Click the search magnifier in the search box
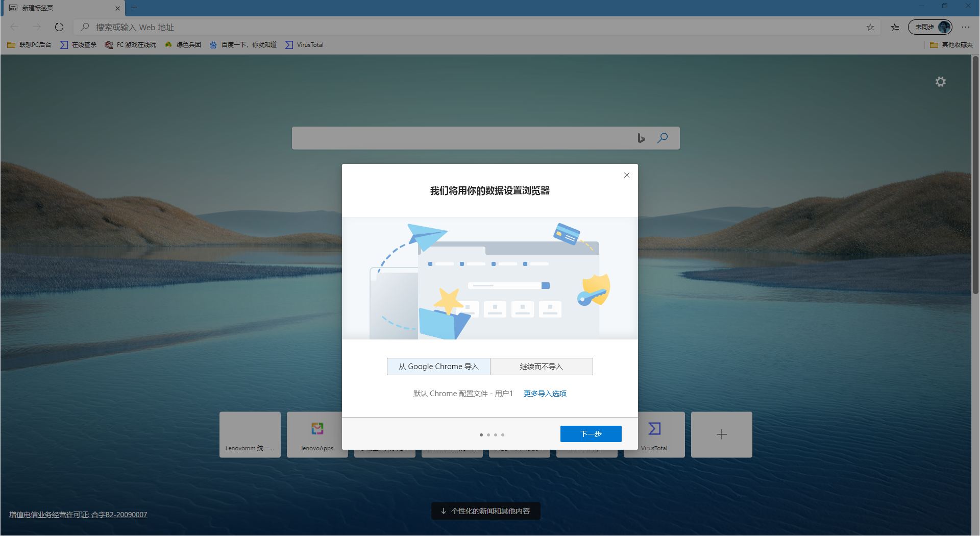This screenshot has width=980, height=536. tap(663, 138)
